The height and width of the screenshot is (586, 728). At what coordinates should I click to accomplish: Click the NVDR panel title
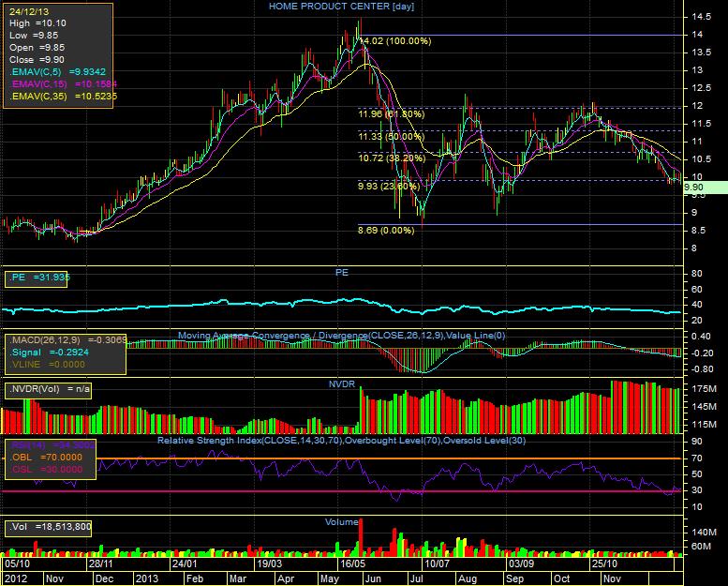[342, 383]
